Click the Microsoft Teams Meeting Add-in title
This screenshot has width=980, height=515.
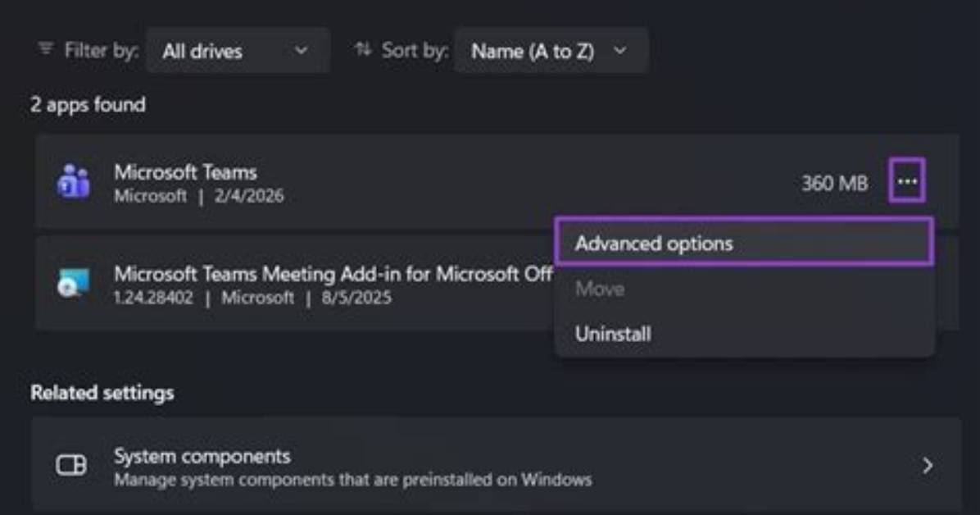point(333,273)
